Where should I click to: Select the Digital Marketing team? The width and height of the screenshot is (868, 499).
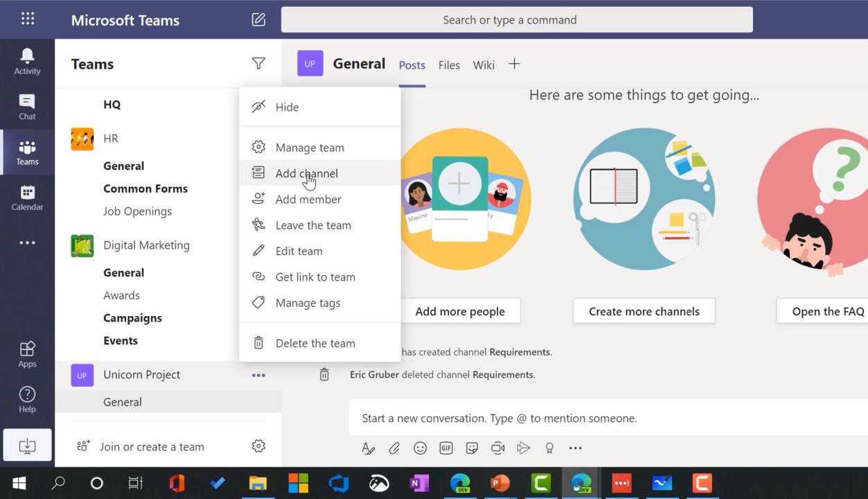coord(146,245)
